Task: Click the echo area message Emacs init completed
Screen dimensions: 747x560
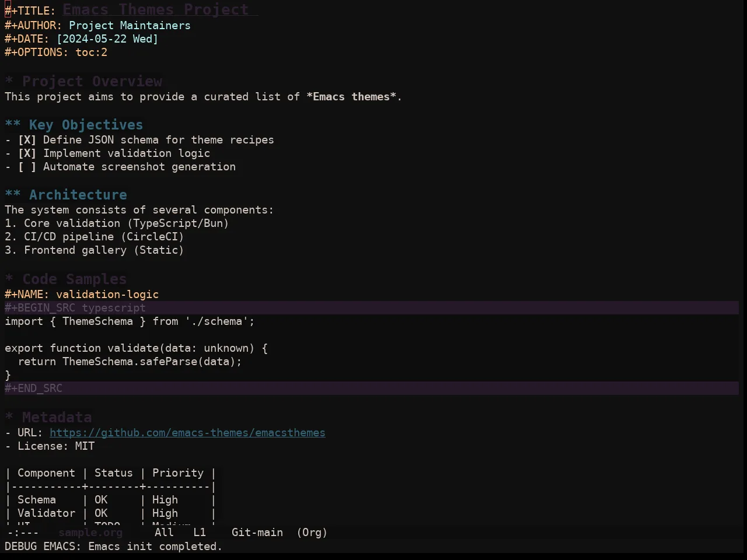Action: click(114, 547)
